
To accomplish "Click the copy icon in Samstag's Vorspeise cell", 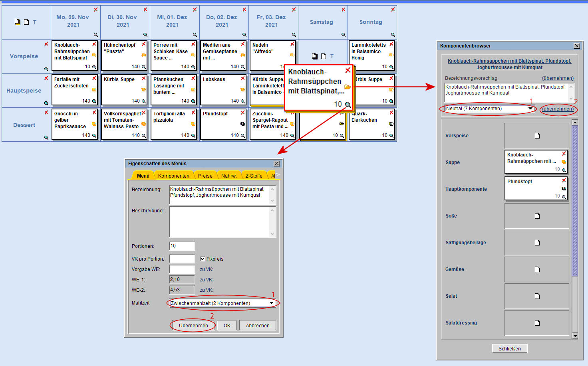I will coord(315,56).
